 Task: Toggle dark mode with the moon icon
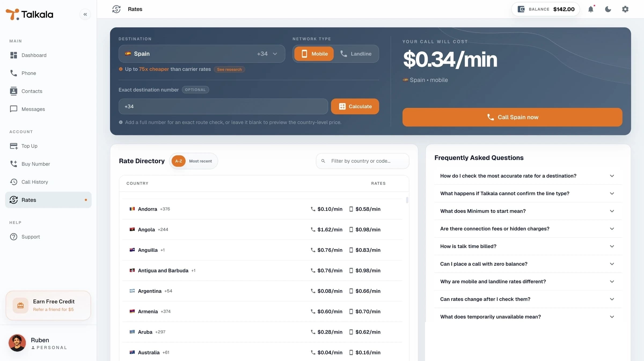tap(608, 9)
